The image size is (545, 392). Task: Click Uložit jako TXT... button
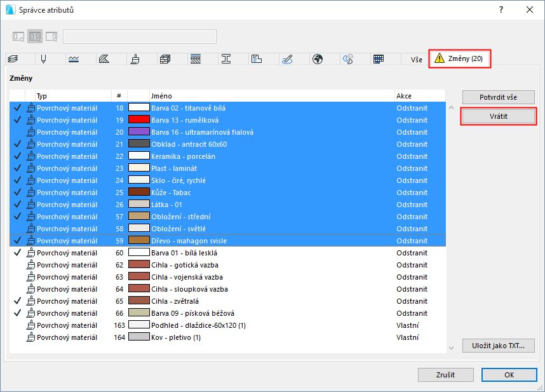[x=499, y=346]
